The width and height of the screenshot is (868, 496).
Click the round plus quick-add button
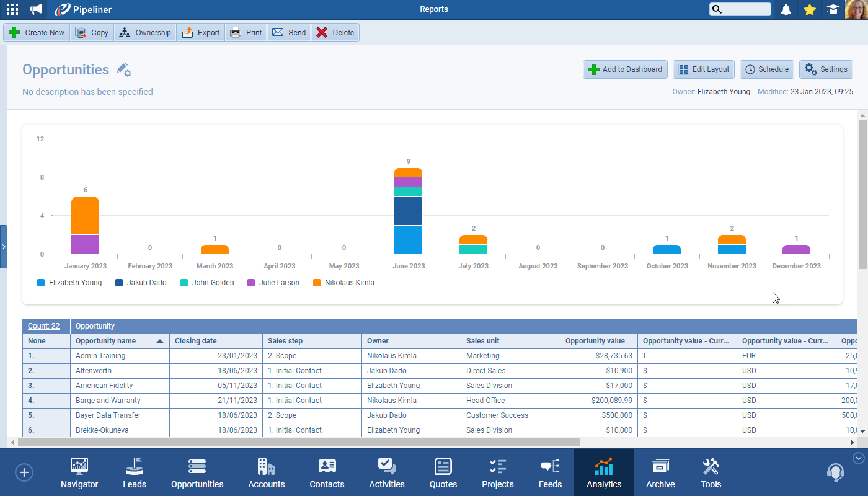tap(24, 472)
